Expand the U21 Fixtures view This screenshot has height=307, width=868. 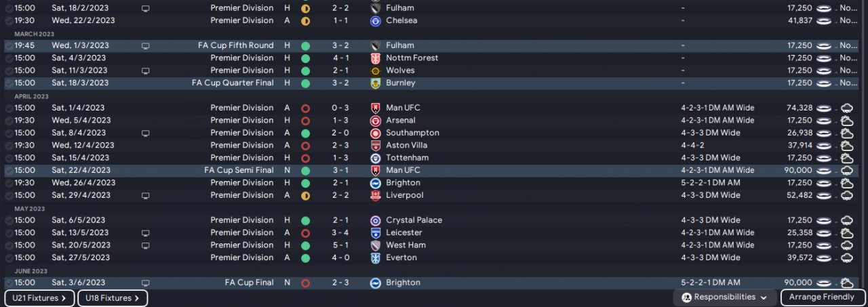pyautogui.click(x=39, y=298)
